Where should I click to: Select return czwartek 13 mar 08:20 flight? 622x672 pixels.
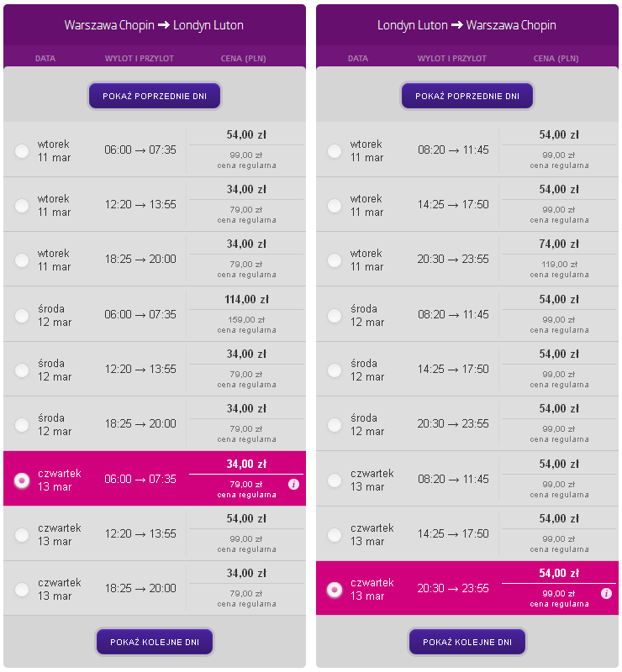pos(335,480)
